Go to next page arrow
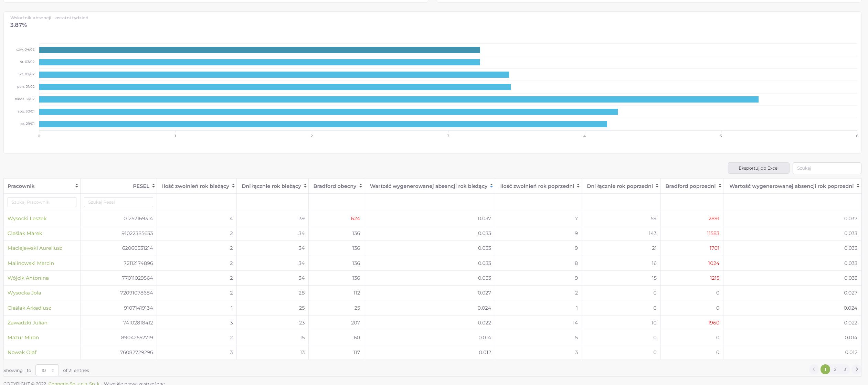The width and height of the screenshot is (868, 385). 857,369
